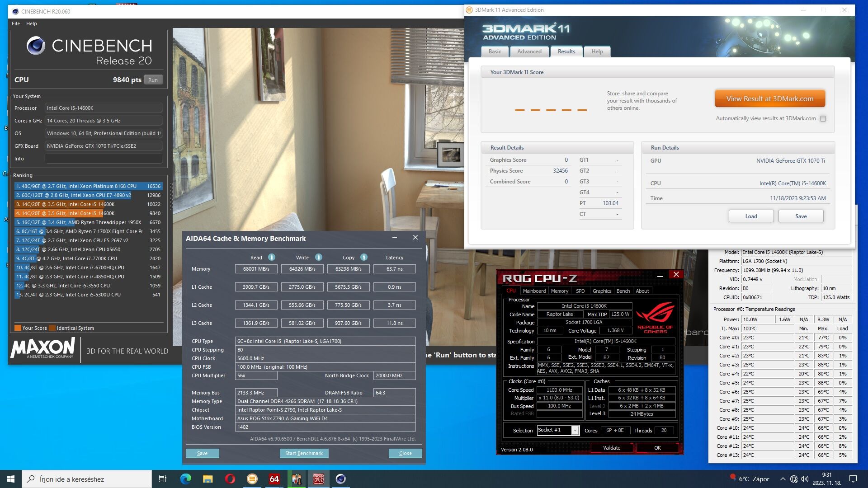
Task: Close the AIDA64 benchmark window
Action: tap(415, 238)
